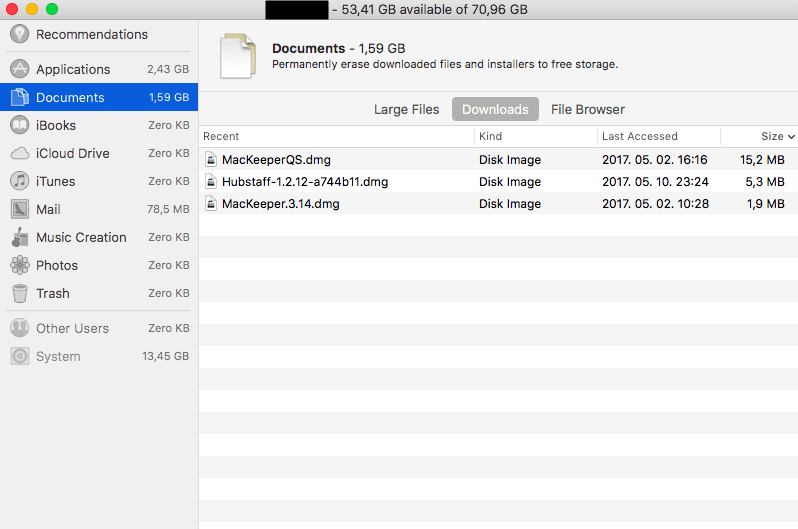Switch to the Large Files tab
Screen dimensions: 798x529
tap(406, 109)
